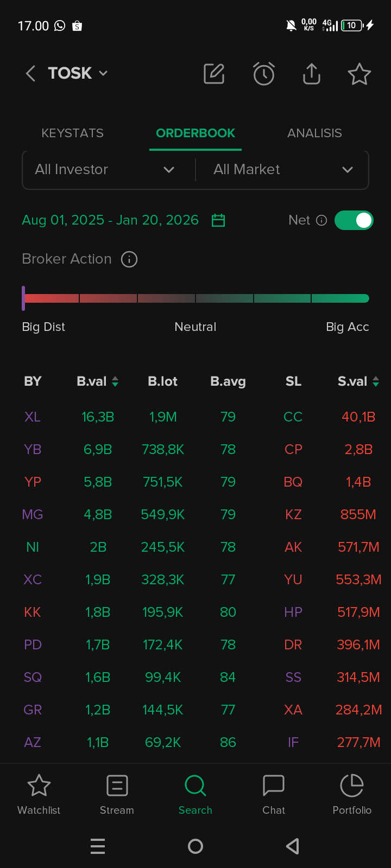
Task: Switch to the ANALISIS tab
Action: click(x=314, y=133)
